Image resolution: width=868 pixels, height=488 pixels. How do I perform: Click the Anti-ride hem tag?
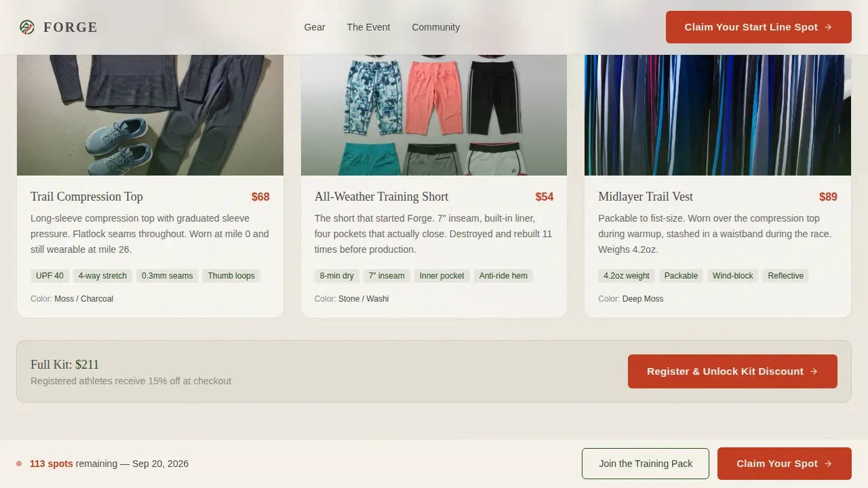coord(503,276)
